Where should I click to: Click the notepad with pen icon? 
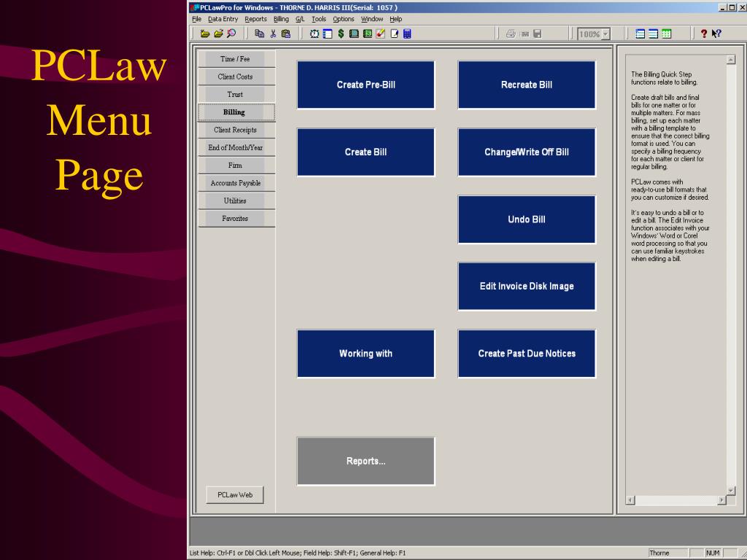tap(395, 34)
